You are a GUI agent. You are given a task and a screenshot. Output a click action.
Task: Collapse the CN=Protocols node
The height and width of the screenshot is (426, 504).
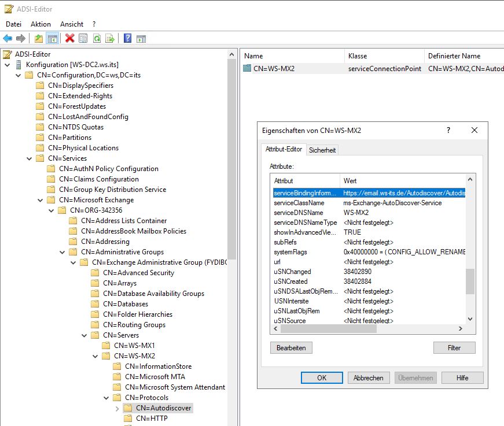point(106,398)
